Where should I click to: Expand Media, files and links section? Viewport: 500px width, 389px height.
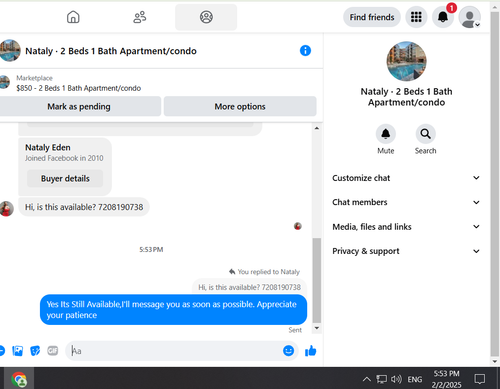pyautogui.click(x=406, y=227)
